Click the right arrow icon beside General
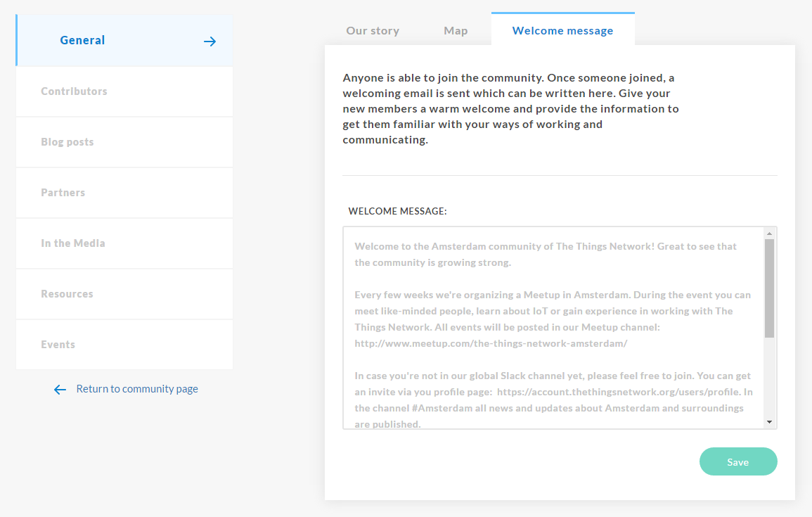 click(x=210, y=42)
